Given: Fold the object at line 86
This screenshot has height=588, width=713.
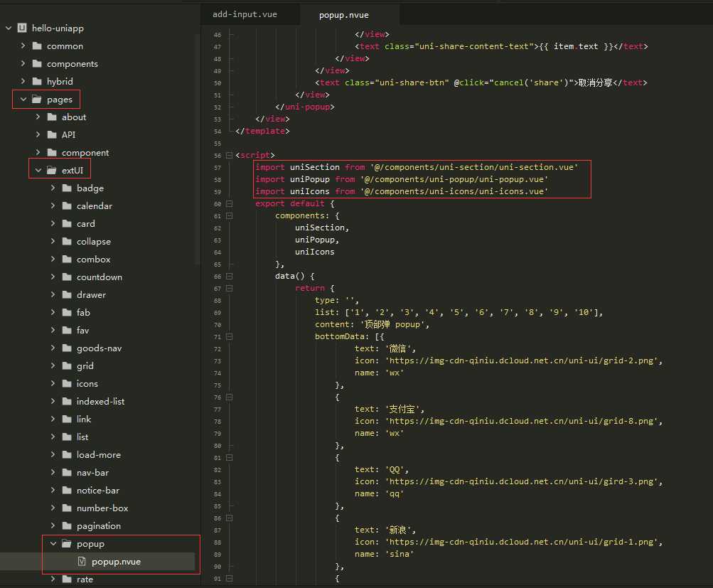Looking at the screenshot, I should (x=229, y=518).
